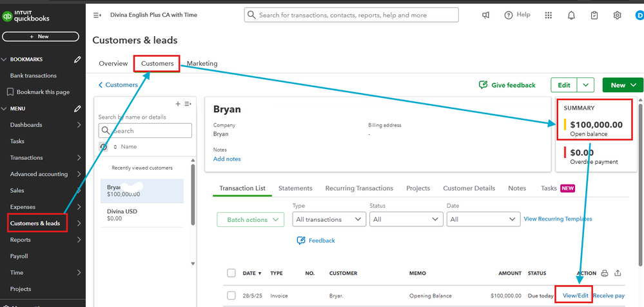Select all transactions with header checkbox
644x307 pixels.
click(231, 273)
